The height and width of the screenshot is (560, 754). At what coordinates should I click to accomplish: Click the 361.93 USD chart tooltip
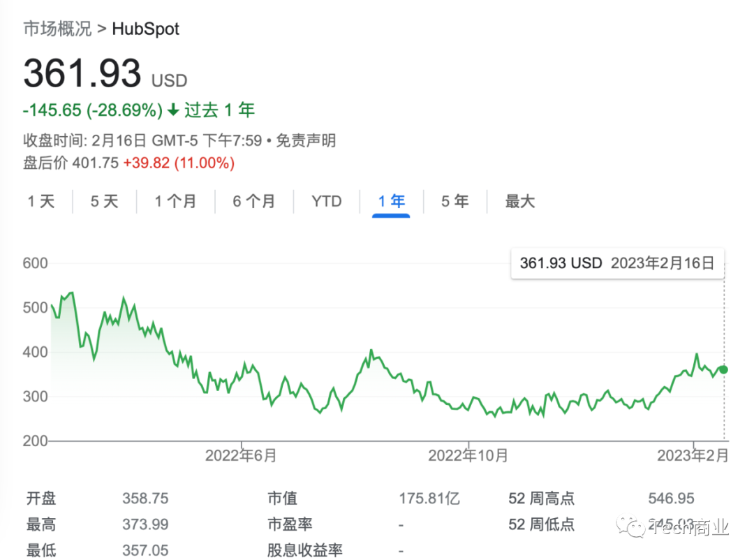pos(617,263)
